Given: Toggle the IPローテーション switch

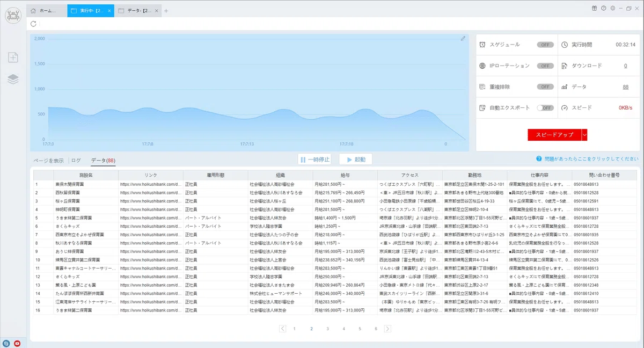Looking at the screenshot, I should [x=545, y=66].
